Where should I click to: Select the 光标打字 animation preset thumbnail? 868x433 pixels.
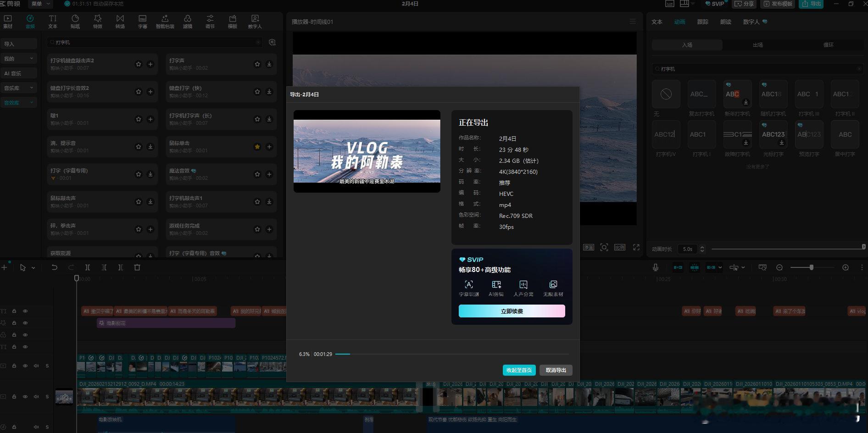click(773, 134)
